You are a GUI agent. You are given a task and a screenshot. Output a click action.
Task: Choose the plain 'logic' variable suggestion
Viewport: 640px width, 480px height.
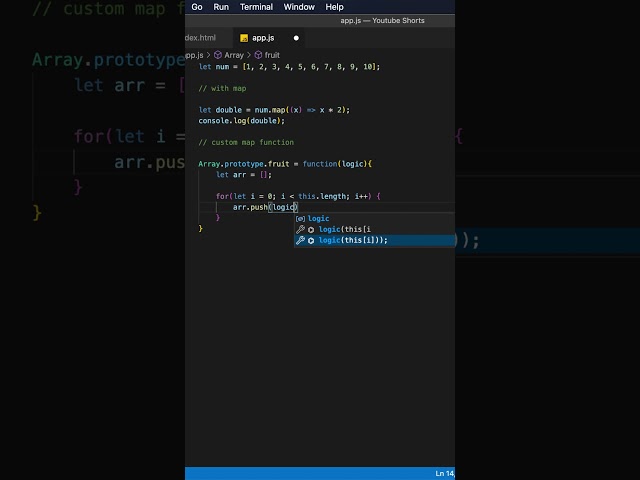(x=374, y=219)
